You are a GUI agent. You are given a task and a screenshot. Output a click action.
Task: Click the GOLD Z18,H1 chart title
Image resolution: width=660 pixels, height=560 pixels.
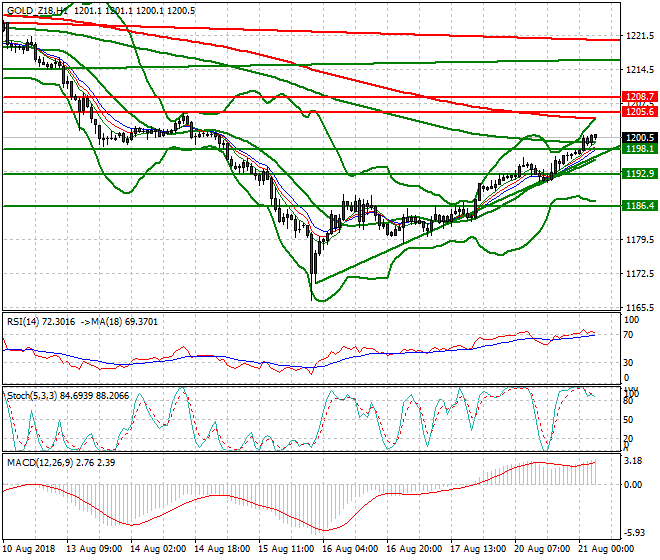37,11
